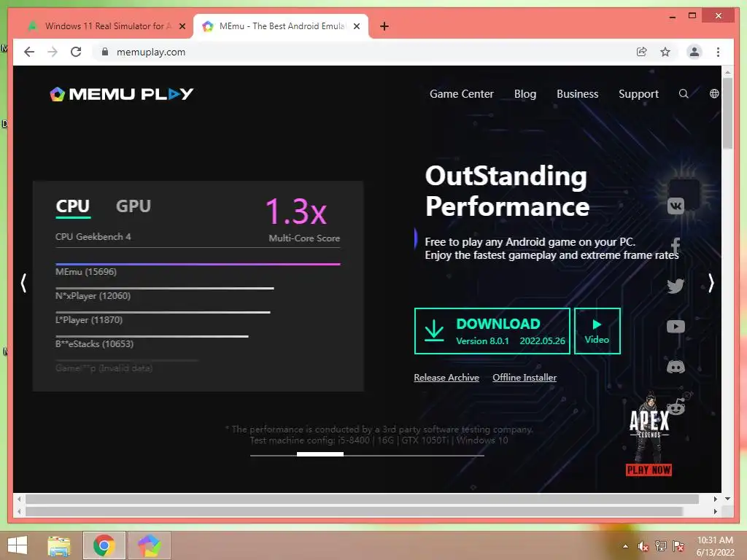Screen dimensions: 747x560
Task: Click the MEmu Play logo
Action: [122, 94]
